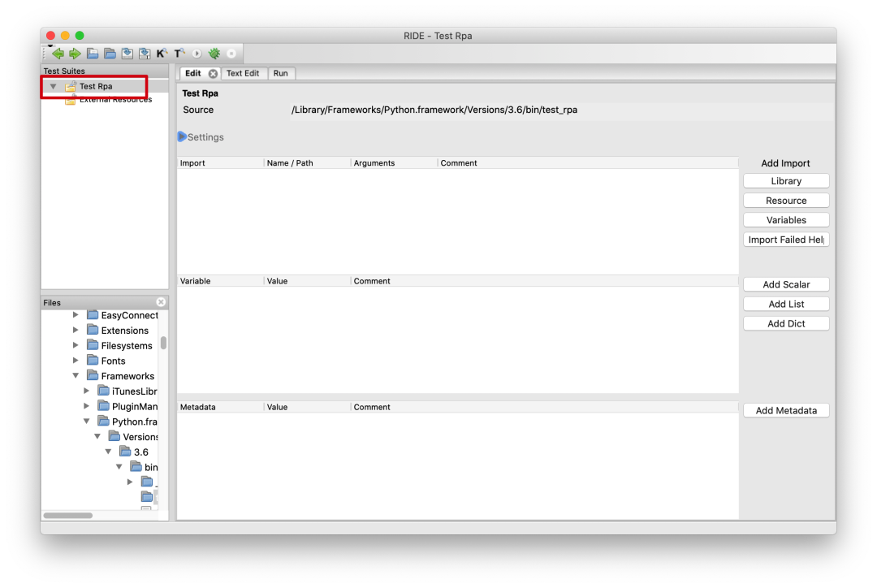The height and width of the screenshot is (588, 877).
Task: Click the Save All toolbar icon
Action: pos(145,54)
